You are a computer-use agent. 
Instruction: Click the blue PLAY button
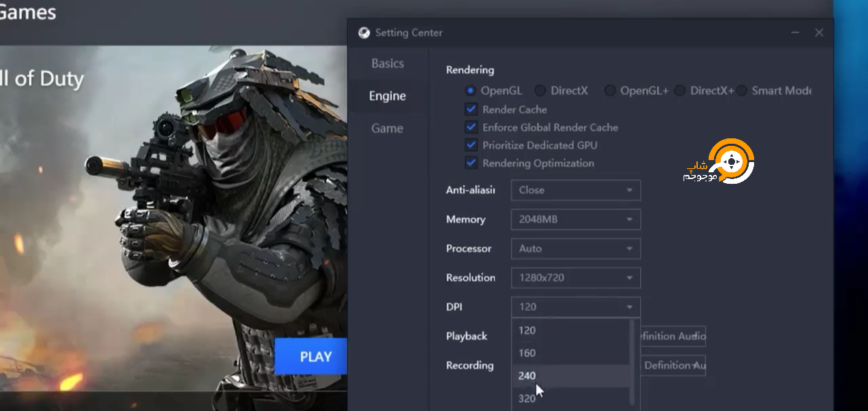311,357
